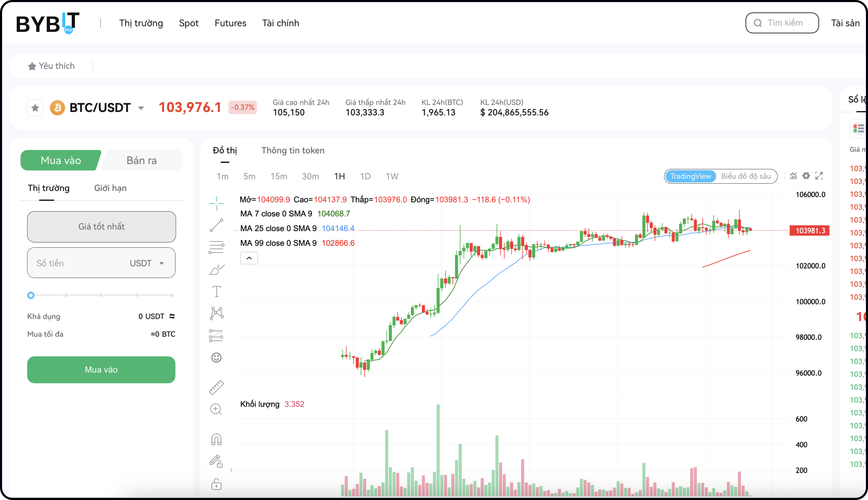This screenshot has height=500, width=868.
Task: Select the 5m timeframe
Action: point(249,176)
